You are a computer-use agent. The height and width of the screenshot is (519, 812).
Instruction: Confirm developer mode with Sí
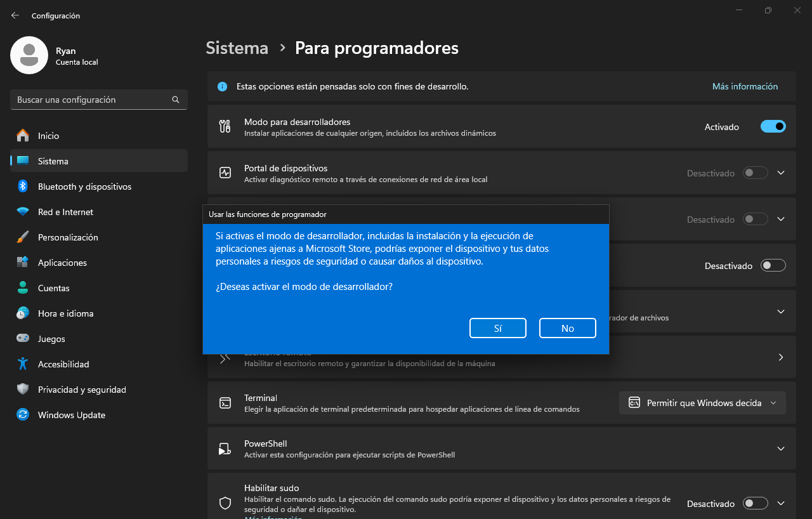pos(498,328)
